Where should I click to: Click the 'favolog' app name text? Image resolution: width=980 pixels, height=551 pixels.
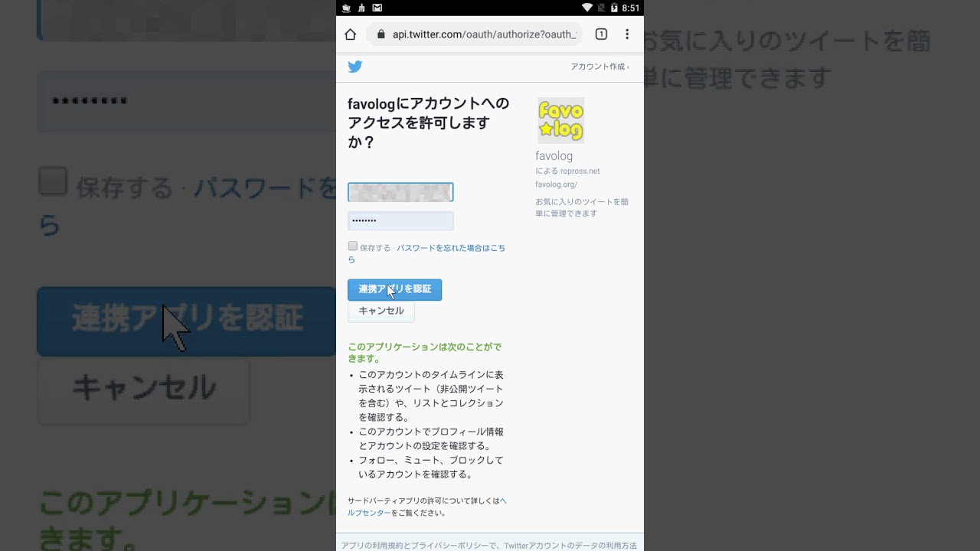(x=554, y=156)
